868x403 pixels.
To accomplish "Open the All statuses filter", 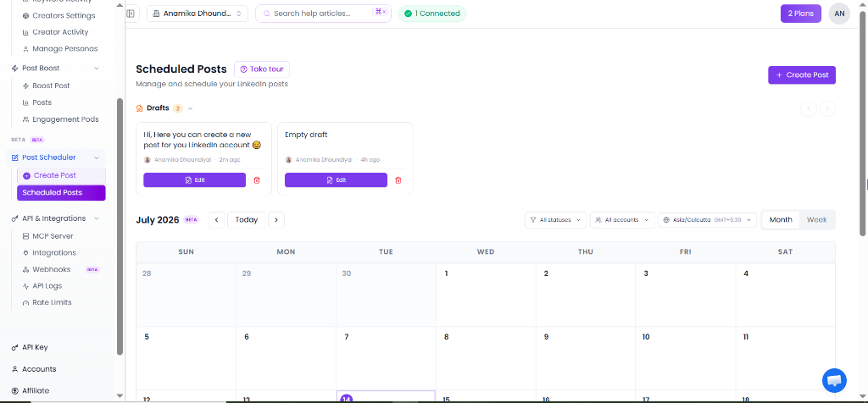I will point(555,220).
